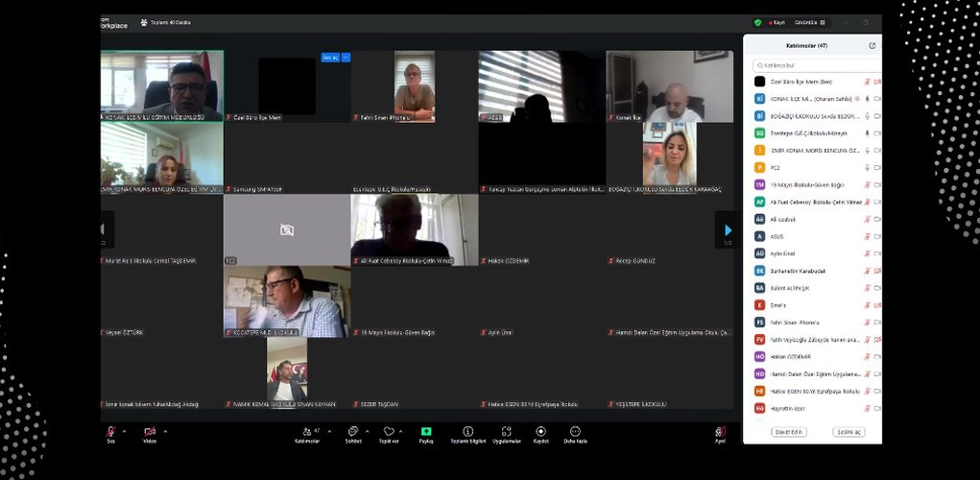Select Hakan ÖZDEMİR in the participant list
This screenshot has width=980, height=480.
(x=790, y=356)
